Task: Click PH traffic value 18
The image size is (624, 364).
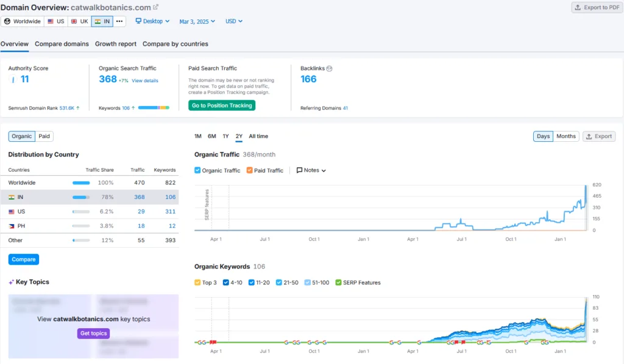Action: [x=141, y=226]
